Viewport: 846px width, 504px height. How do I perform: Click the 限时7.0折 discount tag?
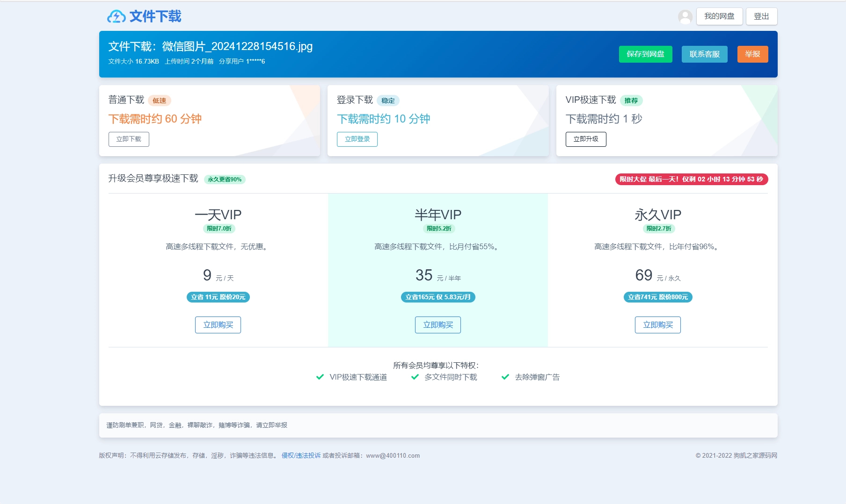[219, 229]
